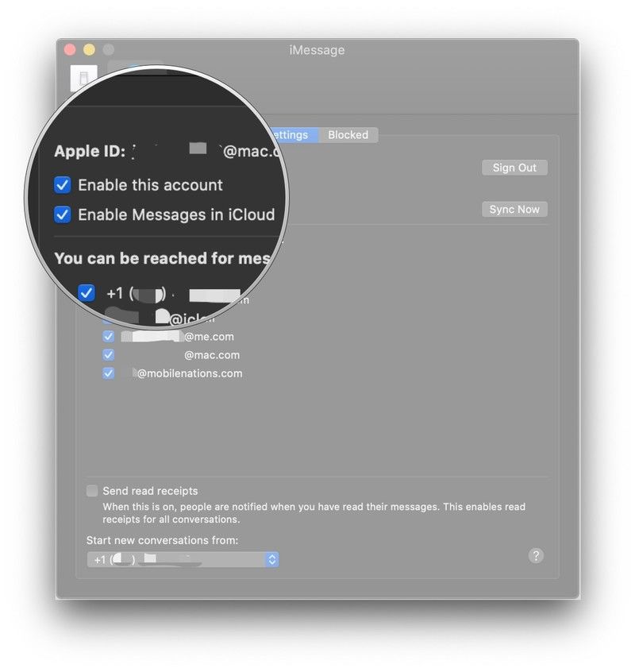Open Start new conversations from dropdown
Image resolution: width=635 pixels, height=672 pixels.
coord(183,560)
